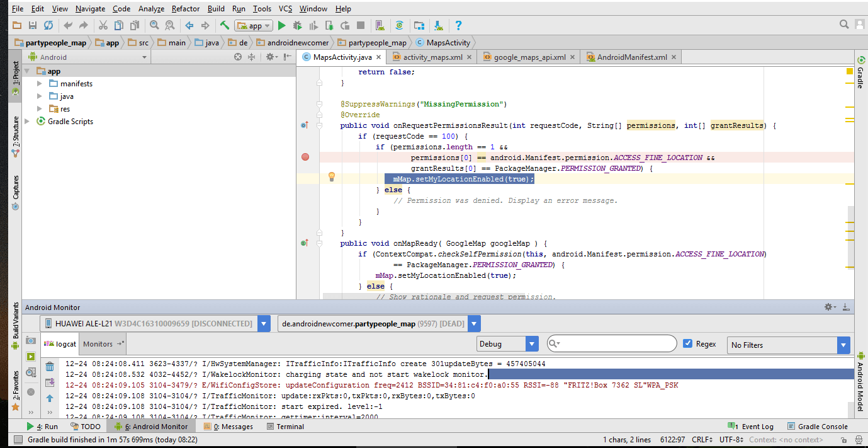This screenshot has width=868, height=448.
Task: Close the MapsActivity.java tab
Action: click(380, 57)
